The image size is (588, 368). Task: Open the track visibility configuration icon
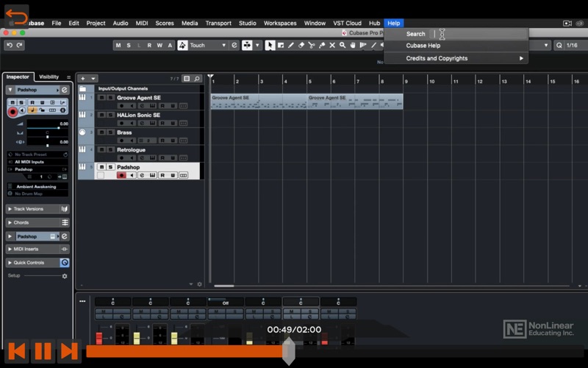pyautogui.click(x=187, y=79)
